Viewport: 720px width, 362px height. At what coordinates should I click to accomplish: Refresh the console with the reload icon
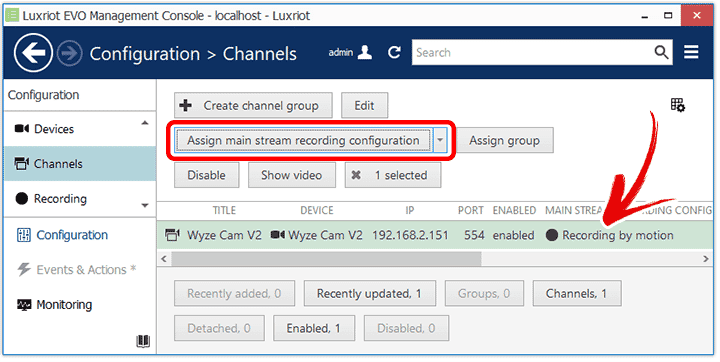point(394,52)
